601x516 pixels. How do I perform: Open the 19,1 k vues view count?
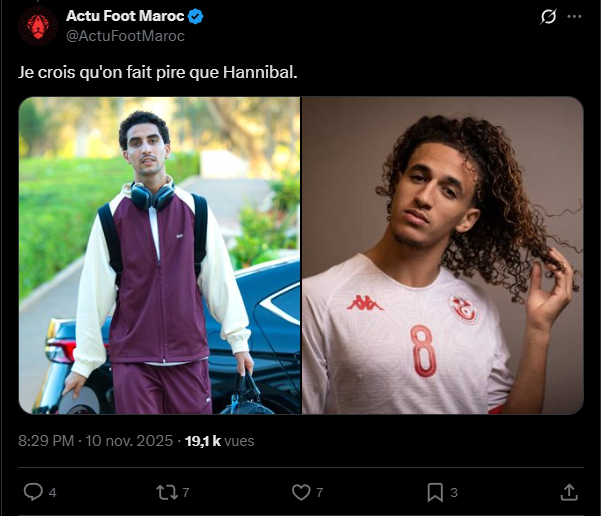[221, 440]
